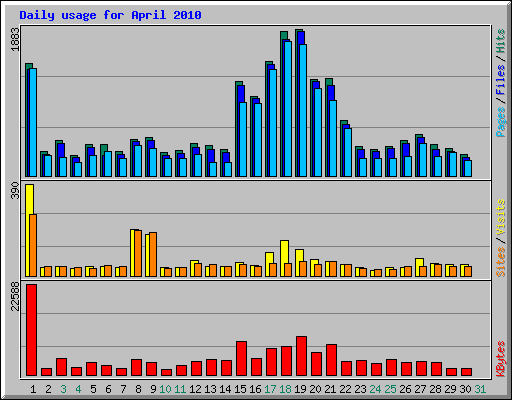512x400 pixels.
Task: Click day 17 on the x-axis
Action: [x=270, y=389]
